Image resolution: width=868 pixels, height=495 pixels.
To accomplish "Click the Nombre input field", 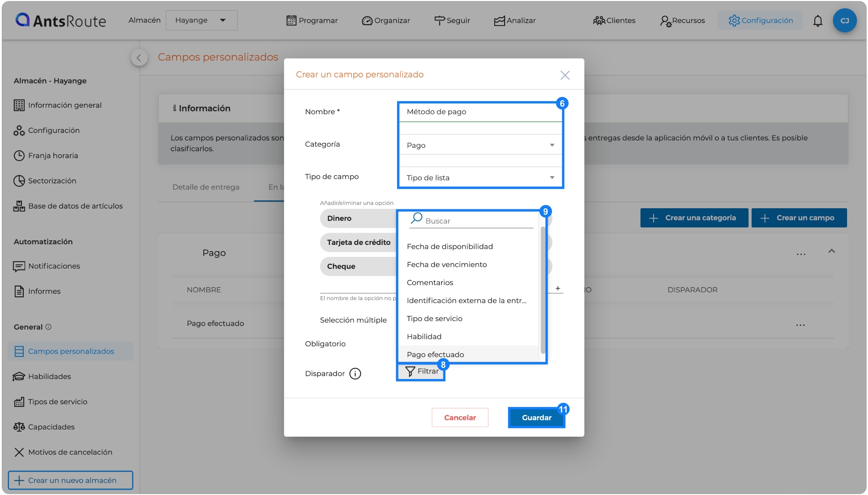I will pyautogui.click(x=480, y=112).
